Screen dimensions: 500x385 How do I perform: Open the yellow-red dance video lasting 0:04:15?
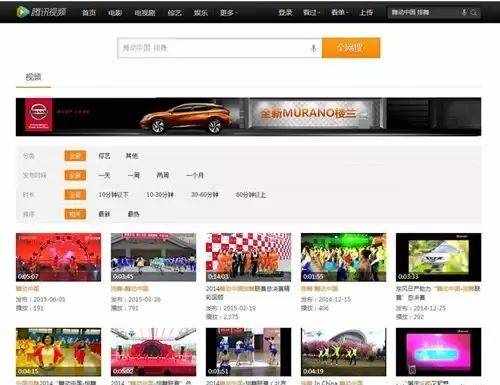coord(58,352)
